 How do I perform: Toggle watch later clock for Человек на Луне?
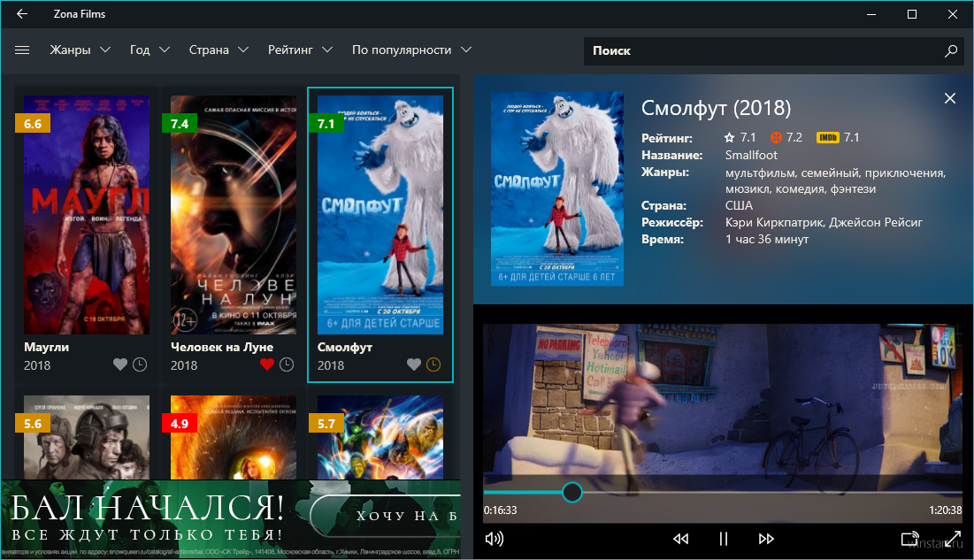287,364
